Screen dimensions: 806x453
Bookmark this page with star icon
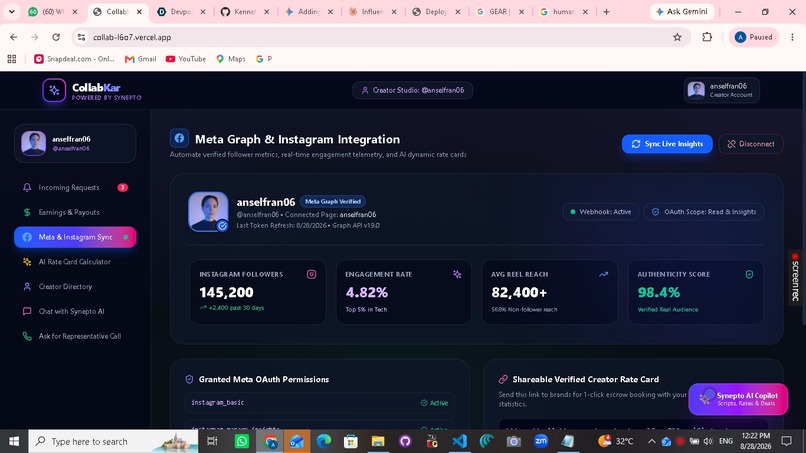(x=677, y=37)
